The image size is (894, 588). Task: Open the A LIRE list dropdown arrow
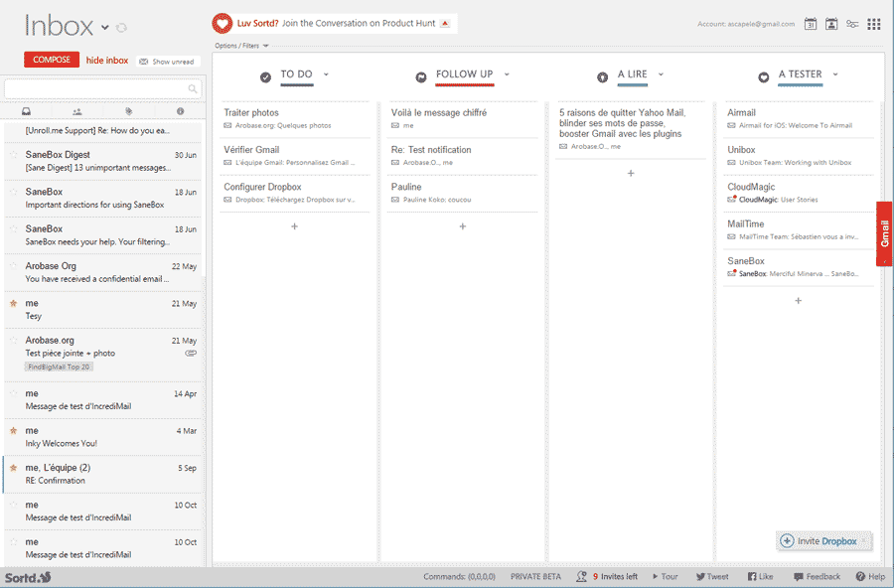tap(661, 74)
